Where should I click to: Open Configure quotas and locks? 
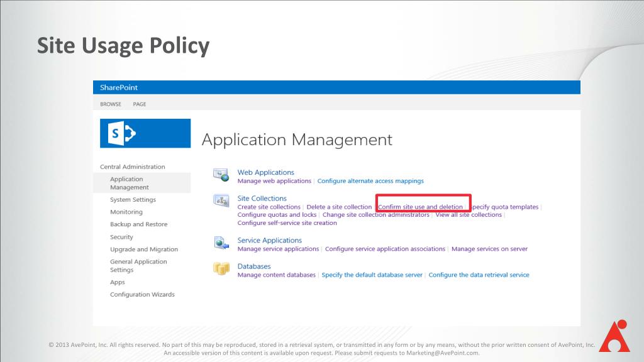[277, 215]
